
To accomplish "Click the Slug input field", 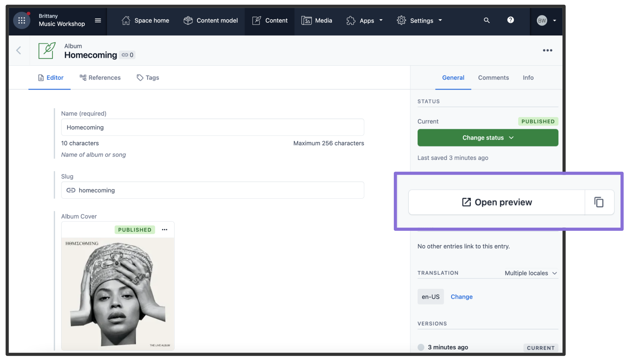I will [213, 190].
